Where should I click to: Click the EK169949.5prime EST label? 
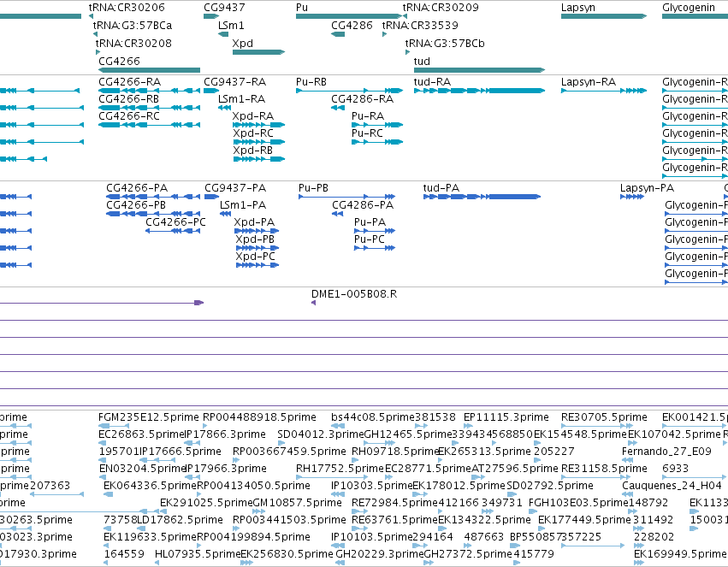click(680, 554)
